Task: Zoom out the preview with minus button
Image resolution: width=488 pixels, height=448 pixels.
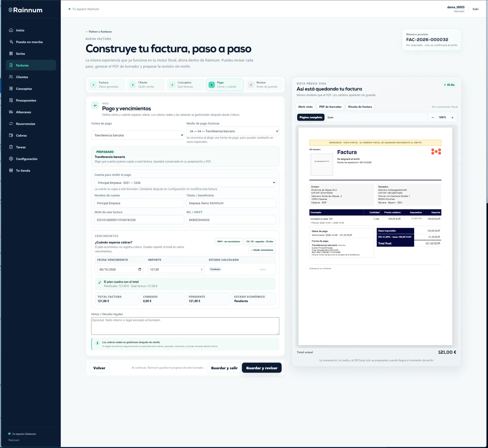Action: [x=432, y=117]
